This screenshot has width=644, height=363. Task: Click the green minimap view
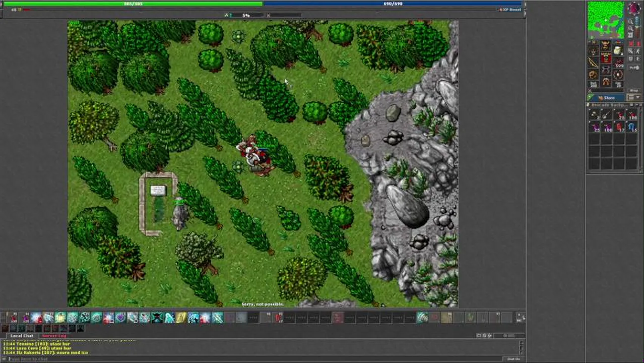[606, 20]
